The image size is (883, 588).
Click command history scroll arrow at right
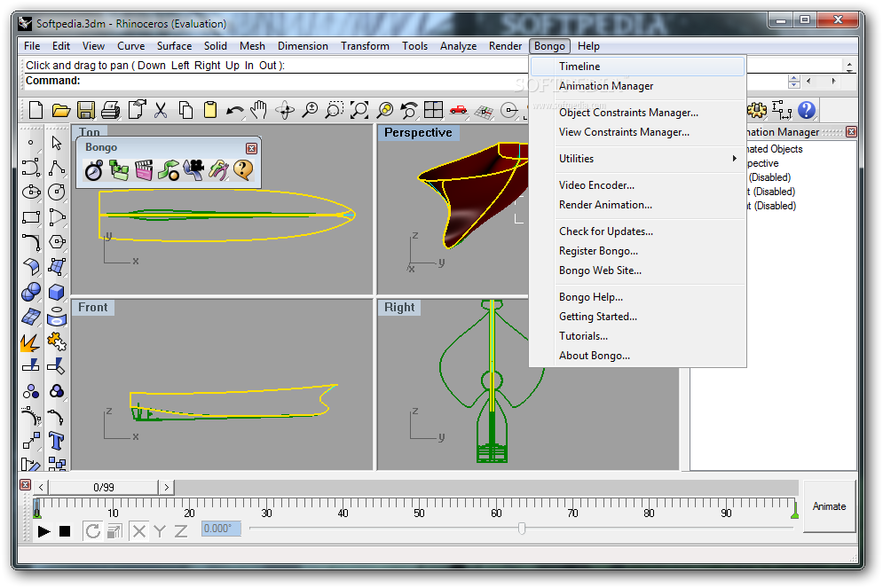click(x=849, y=66)
